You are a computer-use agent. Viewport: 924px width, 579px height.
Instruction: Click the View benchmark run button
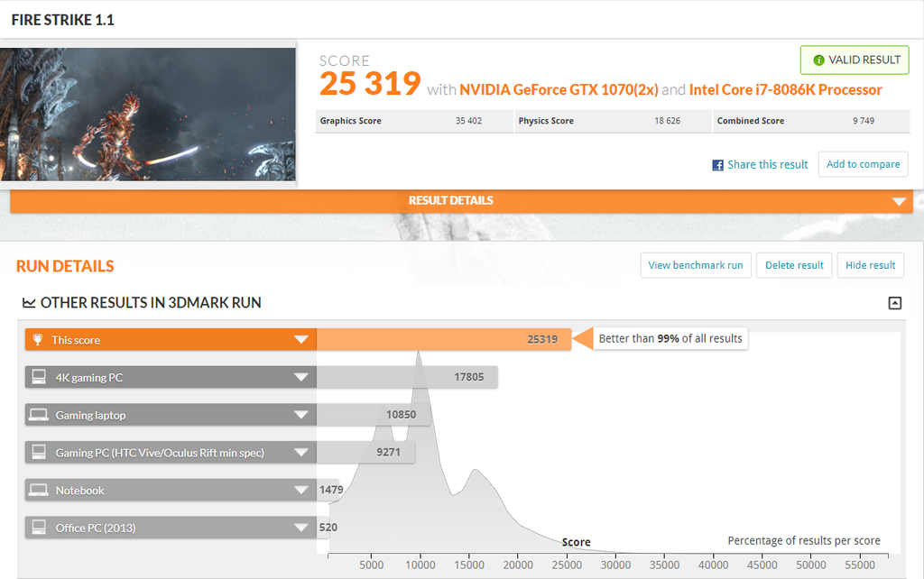pos(696,265)
